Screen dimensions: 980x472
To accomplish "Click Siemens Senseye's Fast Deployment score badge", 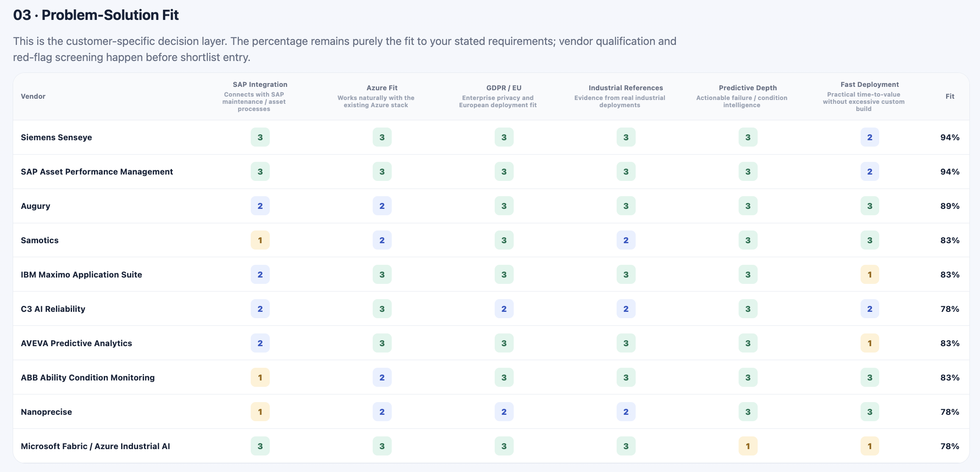I will [x=870, y=137].
